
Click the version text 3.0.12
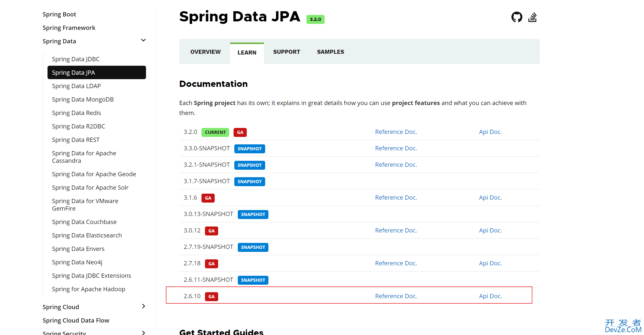point(192,230)
